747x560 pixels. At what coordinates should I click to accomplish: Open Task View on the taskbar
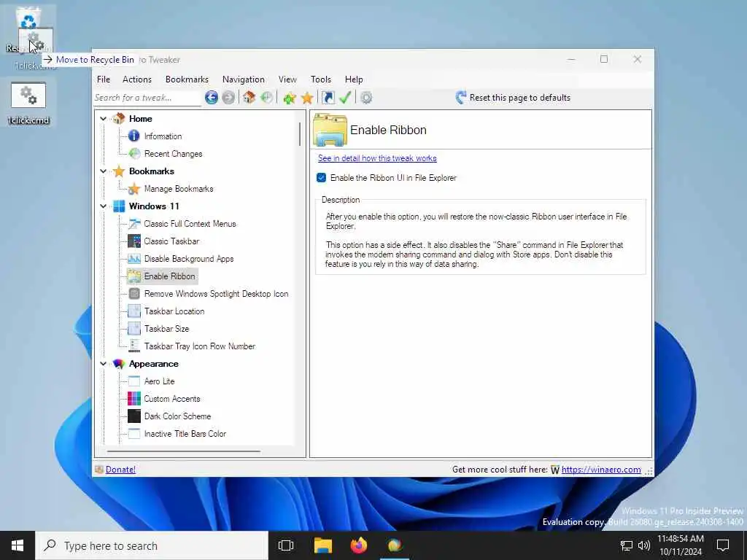coord(286,545)
